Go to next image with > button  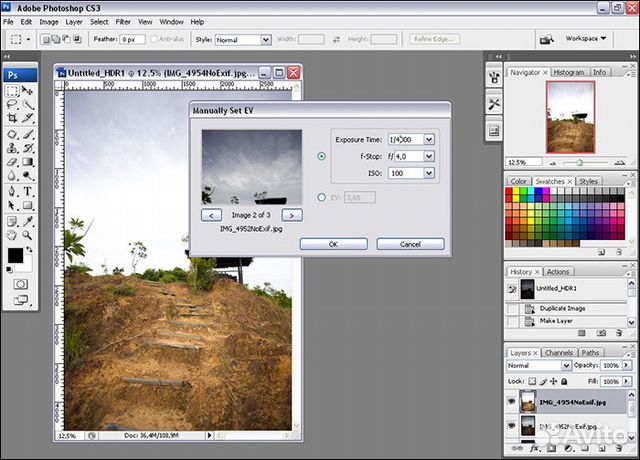pos(291,214)
